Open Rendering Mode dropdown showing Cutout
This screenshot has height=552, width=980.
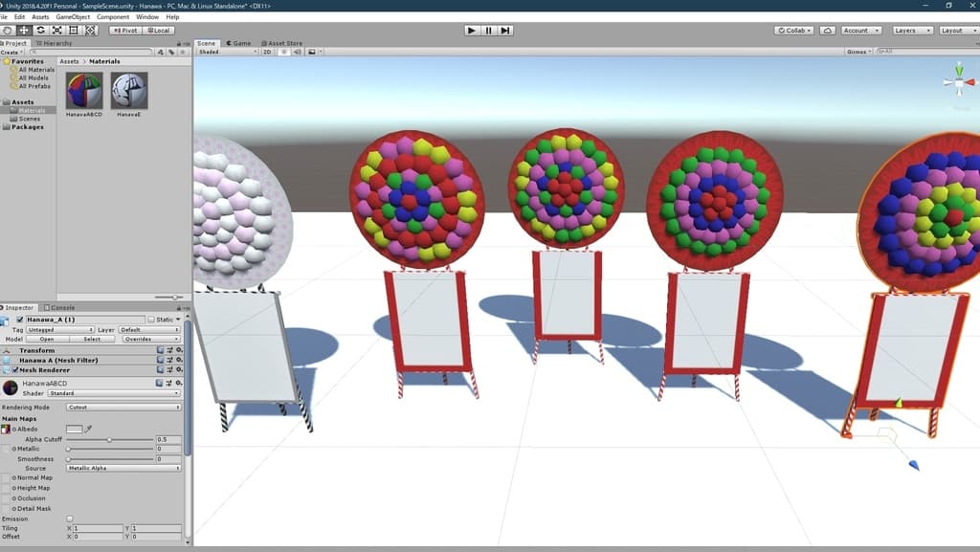click(123, 408)
